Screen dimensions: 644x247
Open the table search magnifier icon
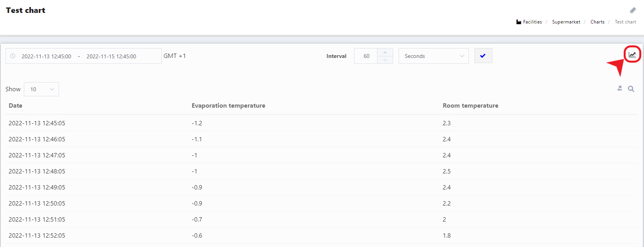click(x=631, y=89)
